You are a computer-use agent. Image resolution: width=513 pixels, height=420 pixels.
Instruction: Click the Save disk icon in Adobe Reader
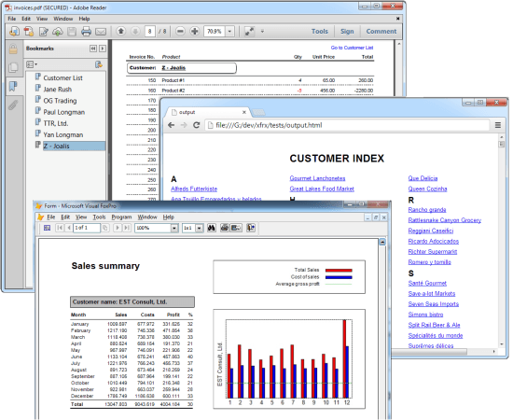point(72,32)
